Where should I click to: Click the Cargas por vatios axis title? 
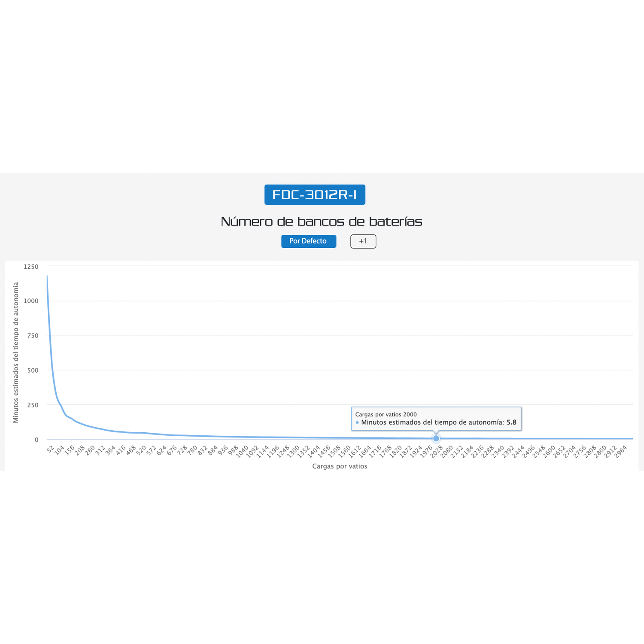(x=340, y=466)
